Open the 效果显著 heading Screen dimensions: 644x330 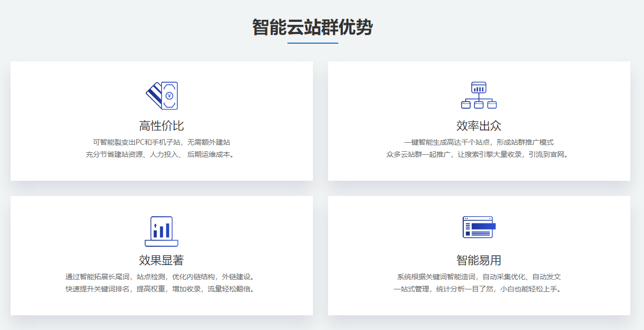[162, 260]
